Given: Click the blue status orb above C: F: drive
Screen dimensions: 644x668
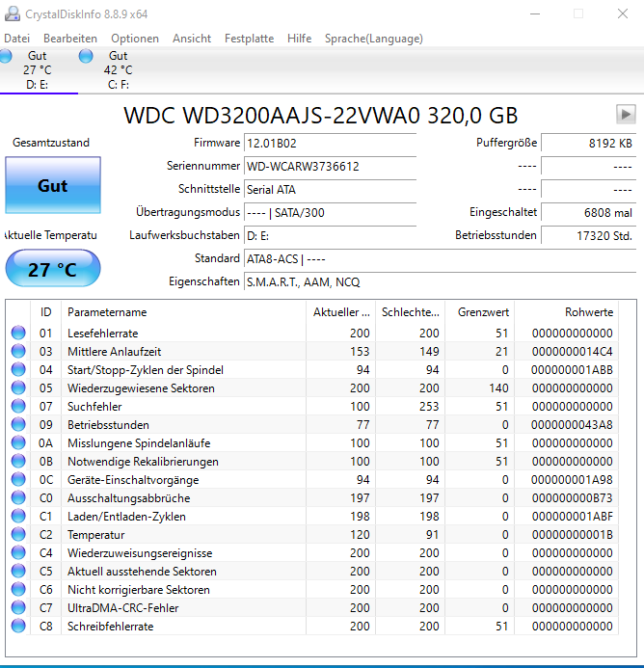Looking at the screenshot, I should 86,56.
